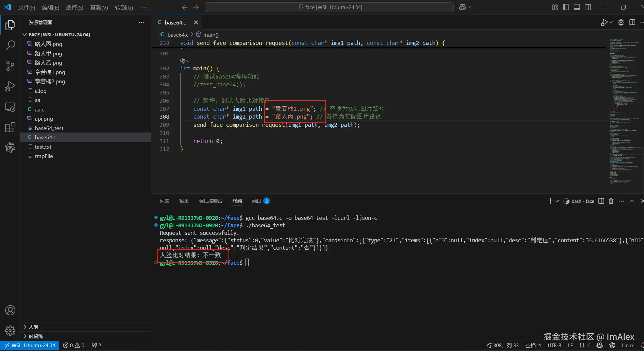Open the new terminal dropdown arrow

(557, 201)
